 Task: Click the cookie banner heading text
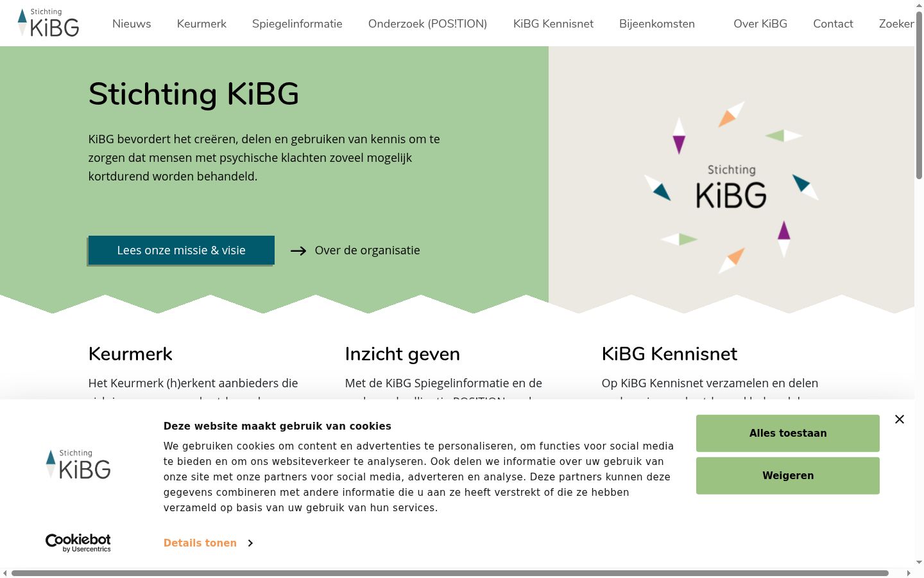click(277, 426)
